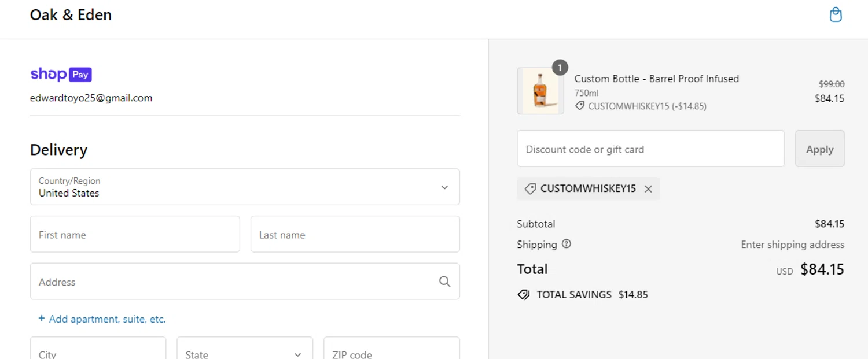
Task: Click the Apply discount button
Action: (x=819, y=149)
